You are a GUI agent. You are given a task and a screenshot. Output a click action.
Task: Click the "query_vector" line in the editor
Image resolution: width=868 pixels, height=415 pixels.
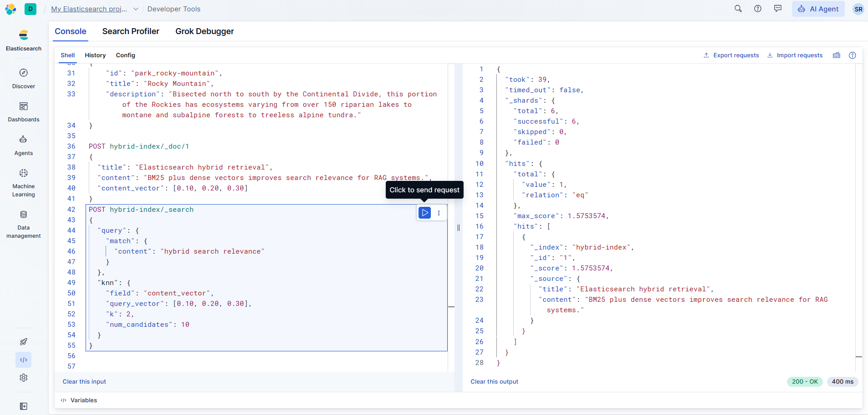click(x=179, y=304)
